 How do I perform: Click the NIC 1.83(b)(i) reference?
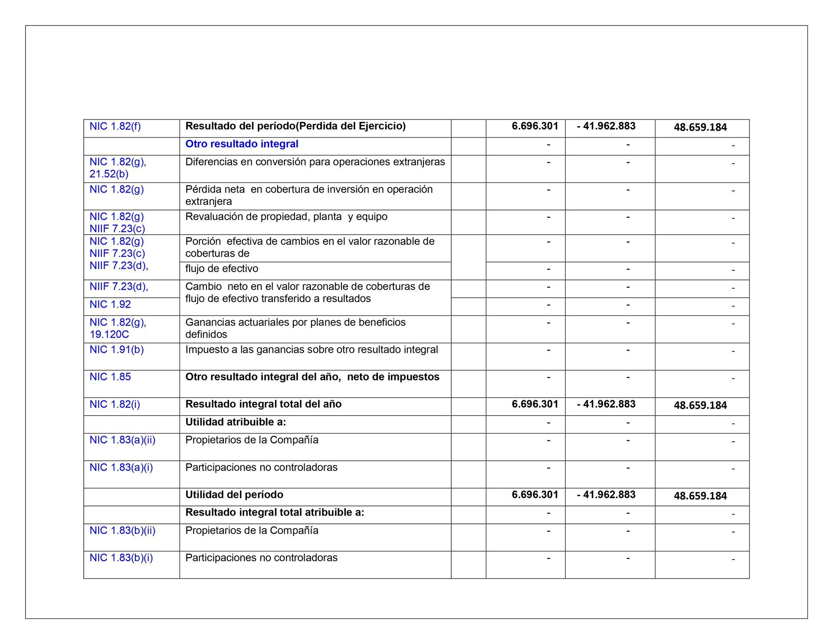(121, 558)
